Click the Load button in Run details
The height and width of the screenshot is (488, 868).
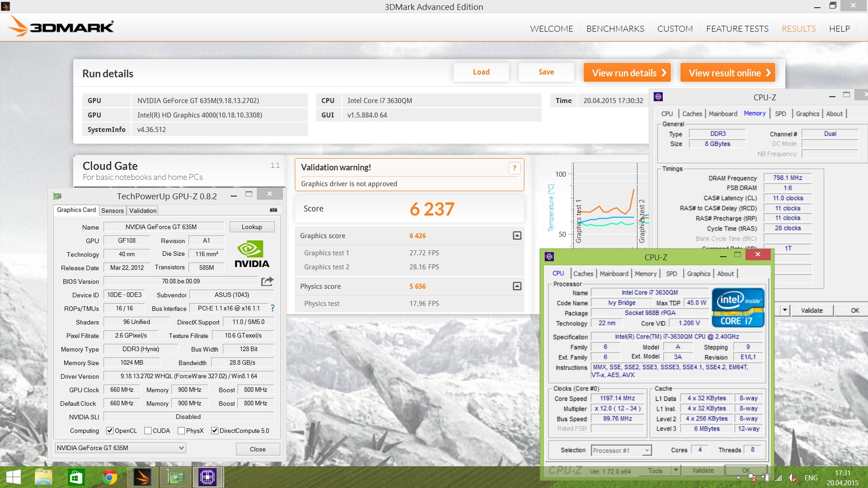pos(481,72)
